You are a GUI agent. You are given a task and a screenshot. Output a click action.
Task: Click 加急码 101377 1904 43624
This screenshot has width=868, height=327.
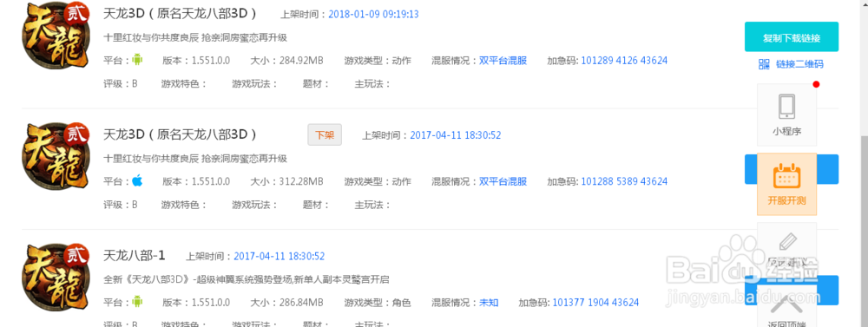click(595, 303)
